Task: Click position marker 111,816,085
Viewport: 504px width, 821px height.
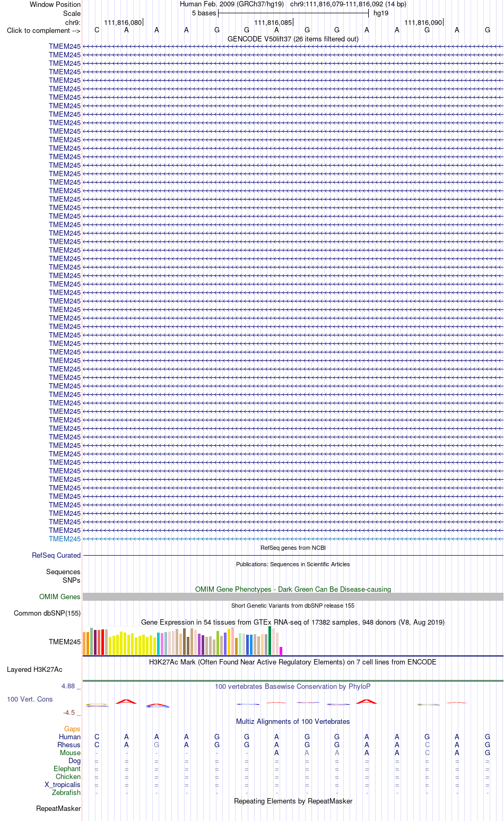Action: (273, 22)
